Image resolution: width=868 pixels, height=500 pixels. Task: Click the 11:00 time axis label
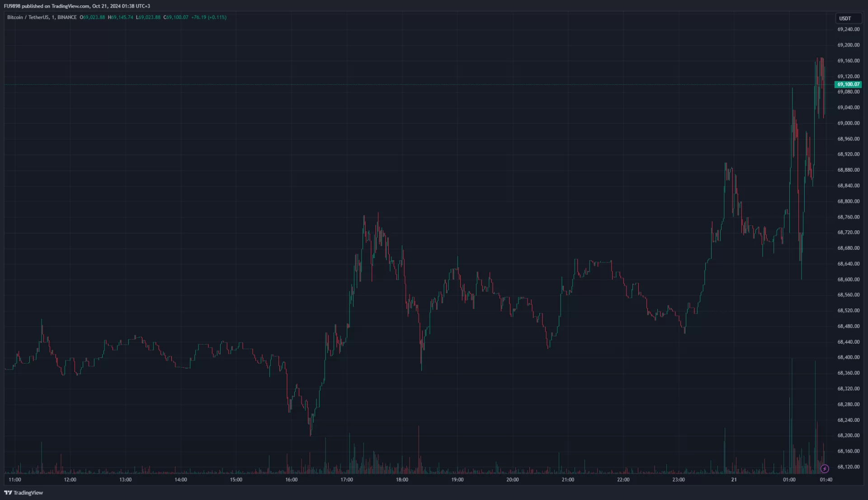[15, 480]
